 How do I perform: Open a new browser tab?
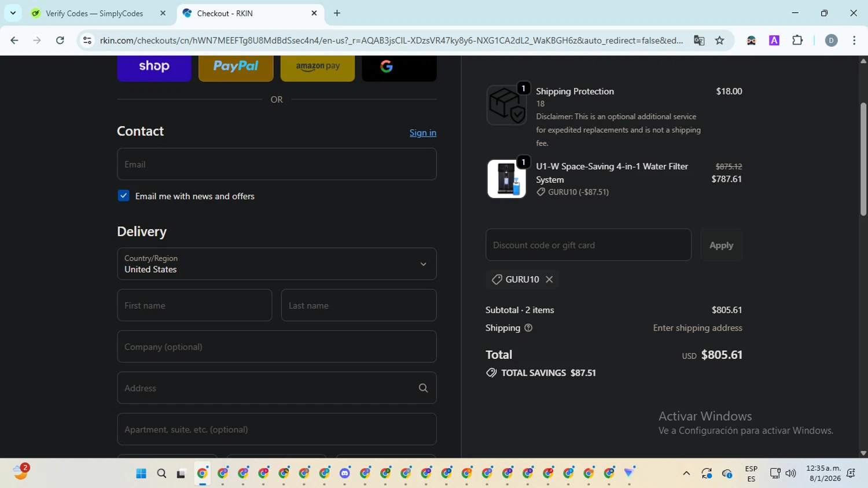(x=337, y=13)
